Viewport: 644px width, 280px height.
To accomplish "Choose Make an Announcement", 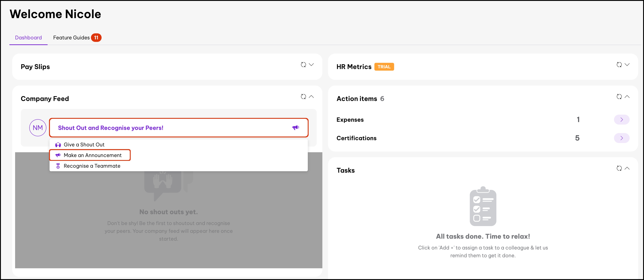I will tap(93, 155).
